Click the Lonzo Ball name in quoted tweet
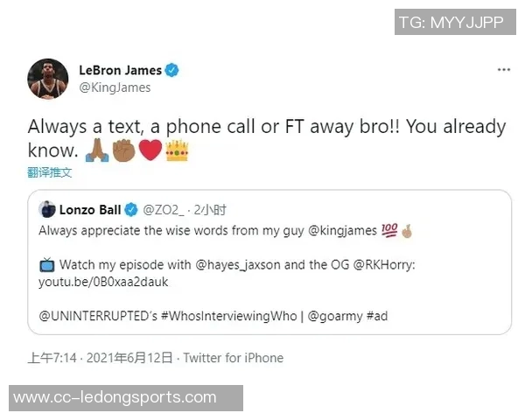This screenshot has height=420, width=525. coord(90,210)
